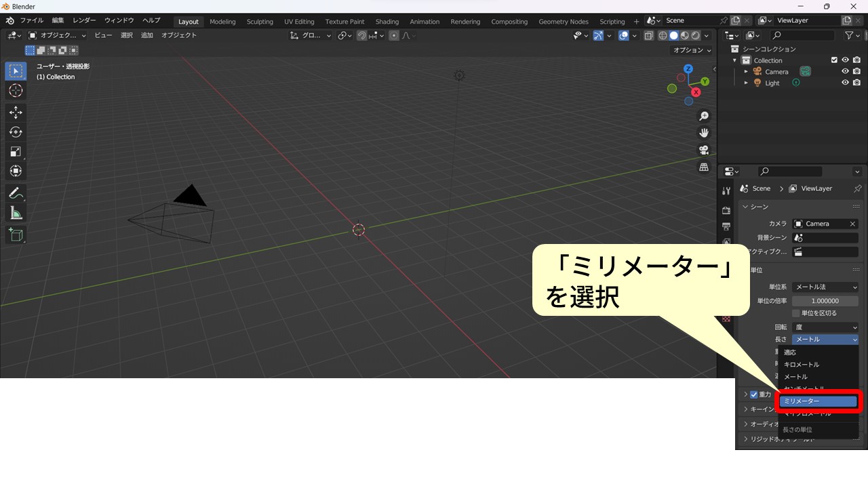This screenshot has width=868, height=488.
Task: Click the viewport zoom magnifier icon
Action: [704, 117]
